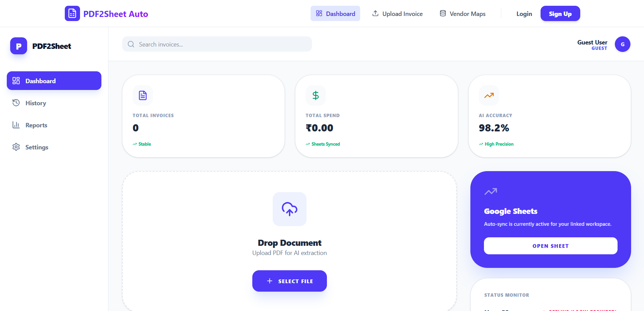644x311 pixels.
Task: Click the purple P sidebar logo
Action: (x=19, y=46)
